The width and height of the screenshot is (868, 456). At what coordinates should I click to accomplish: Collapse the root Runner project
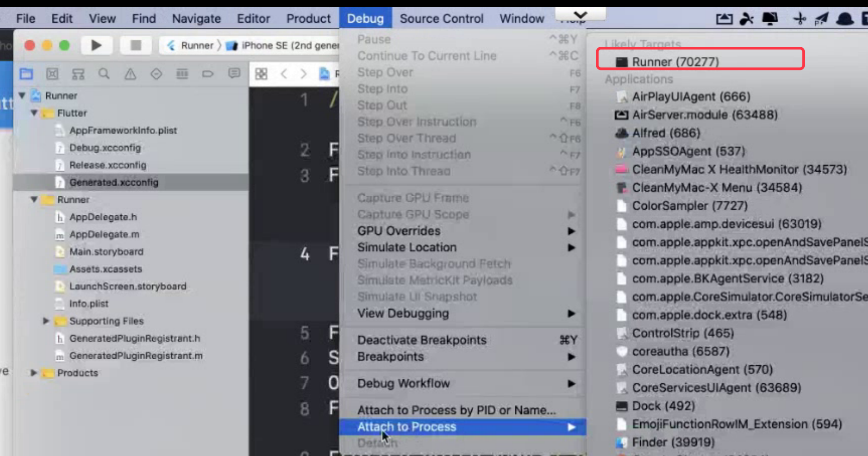22,95
